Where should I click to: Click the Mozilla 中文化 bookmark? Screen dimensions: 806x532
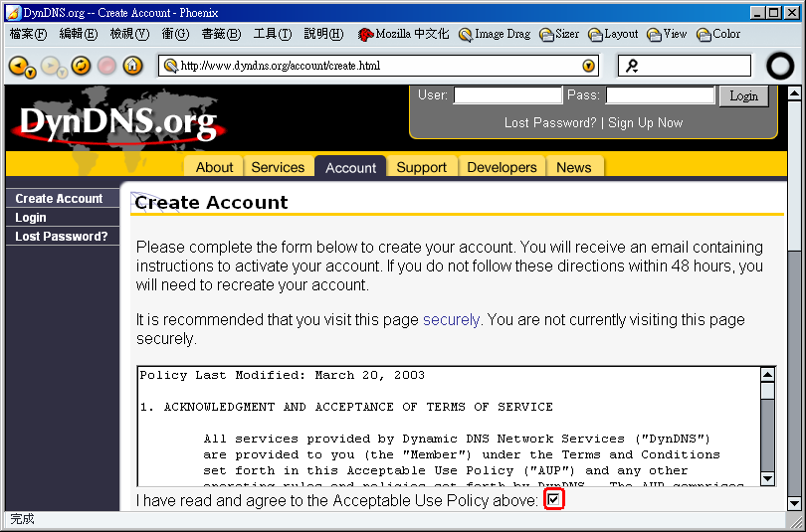[404, 35]
